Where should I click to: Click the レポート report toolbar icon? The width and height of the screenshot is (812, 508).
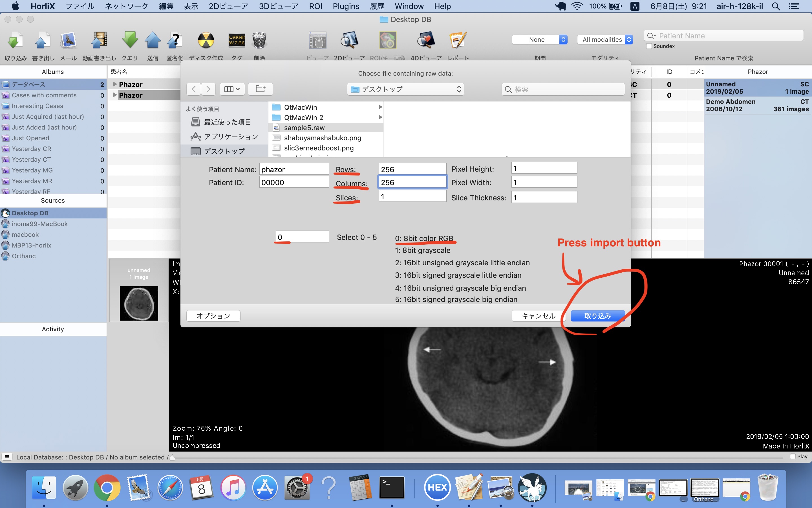(458, 41)
